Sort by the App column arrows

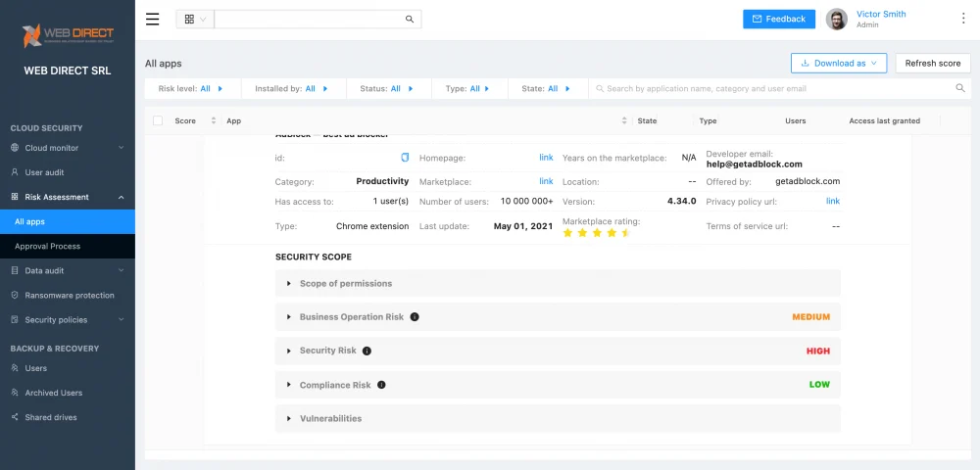coord(623,121)
